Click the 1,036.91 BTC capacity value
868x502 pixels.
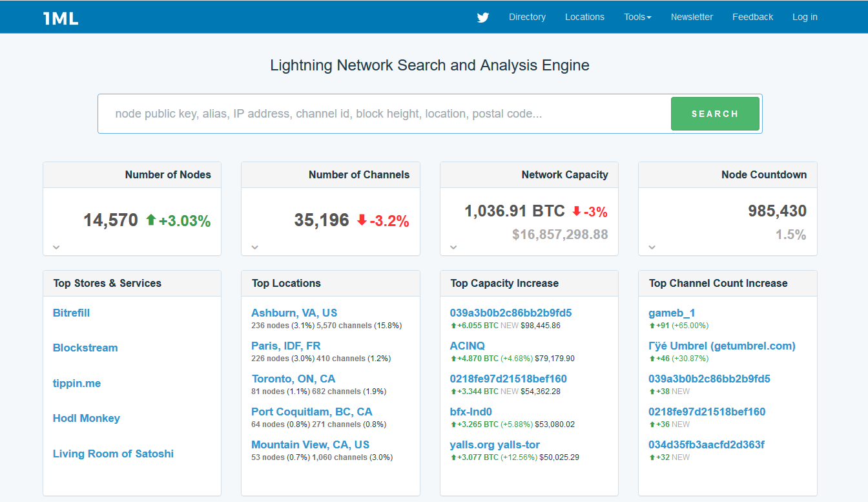[515, 211]
